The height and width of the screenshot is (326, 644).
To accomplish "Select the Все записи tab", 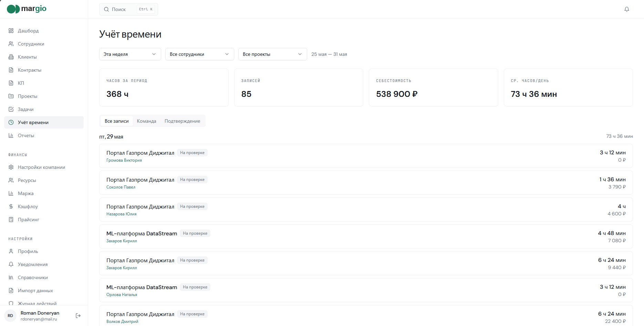I will (117, 121).
